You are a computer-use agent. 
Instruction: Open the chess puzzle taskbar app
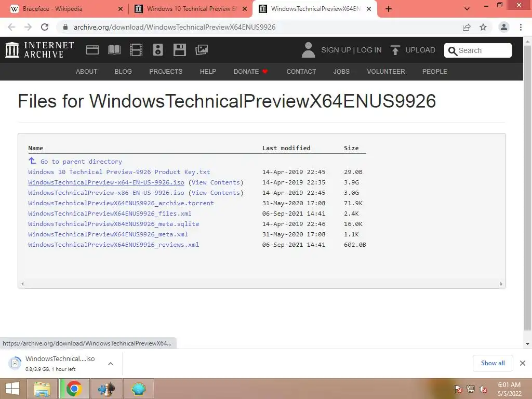(106, 389)
